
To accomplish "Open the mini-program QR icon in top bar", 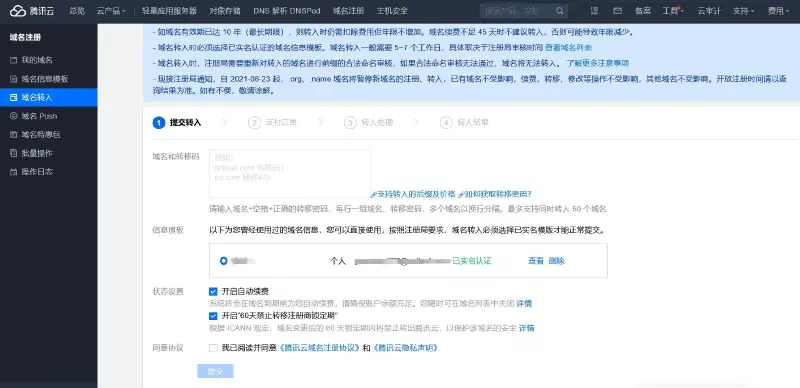I will click(594, 11).
